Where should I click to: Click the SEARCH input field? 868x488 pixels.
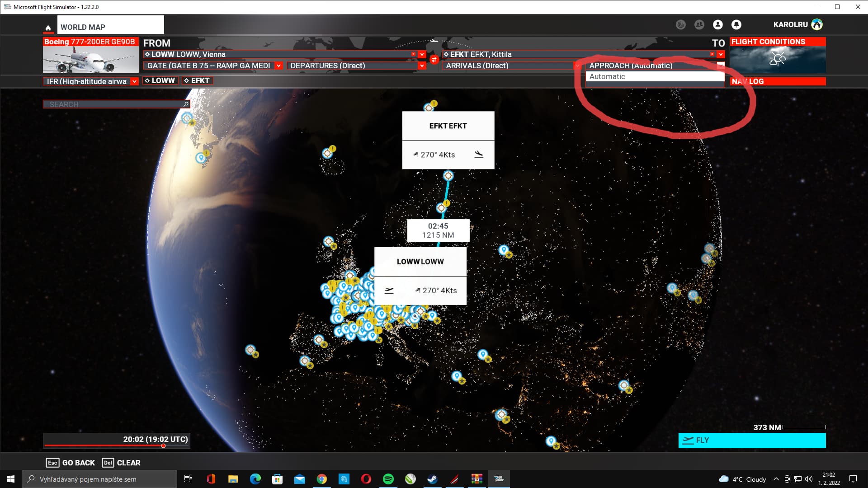tap(116, 104)
